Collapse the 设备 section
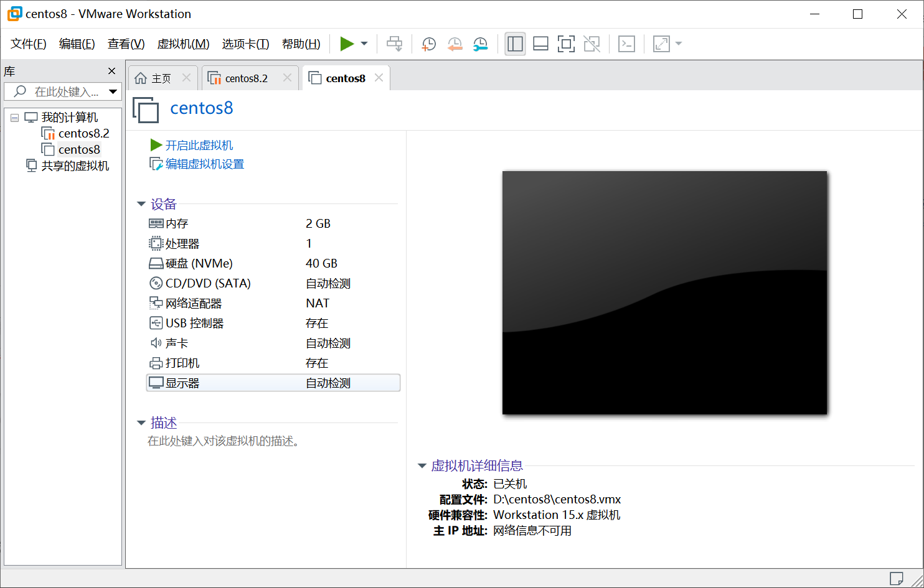The image size is (924, 588). pyautogui.click(x=141, y=203)
